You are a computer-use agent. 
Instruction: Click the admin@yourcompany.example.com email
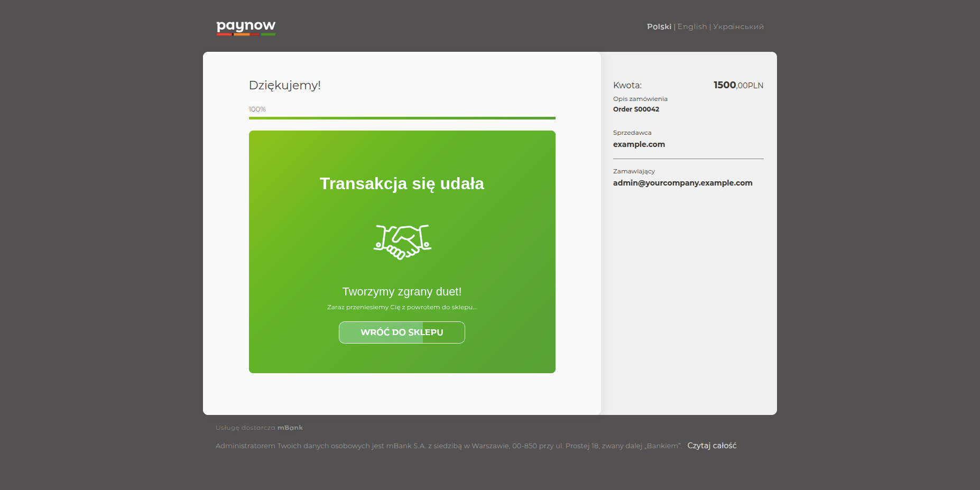pyautogui.click(x=682, y=183)
